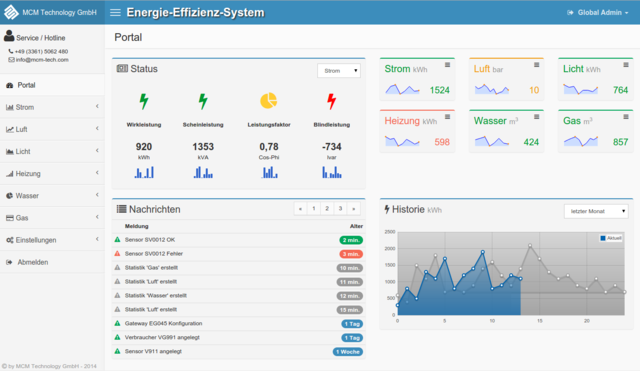Click the red Blindleistung lightning icon
Viewport: 640px width, 371px height.
(331, 101)
